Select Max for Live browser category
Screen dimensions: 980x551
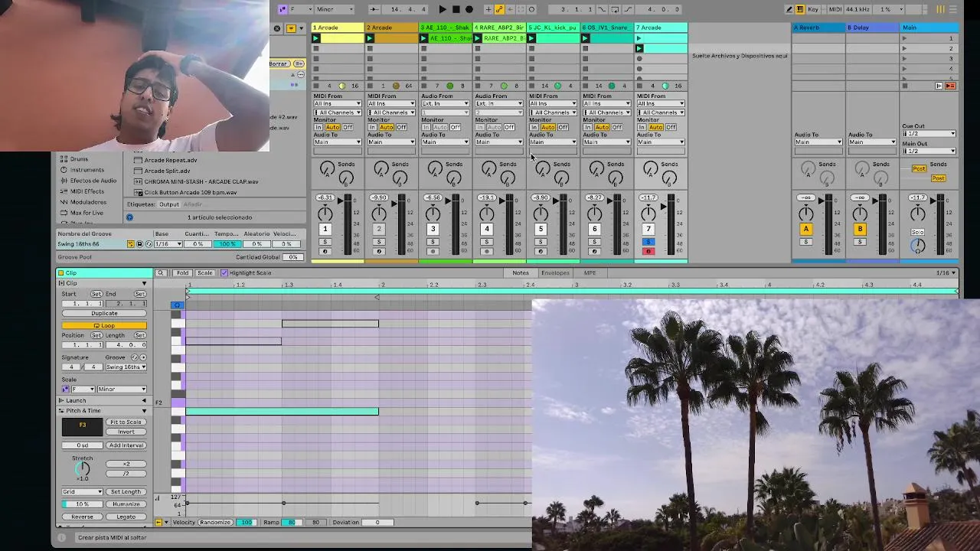pos(87,213)
